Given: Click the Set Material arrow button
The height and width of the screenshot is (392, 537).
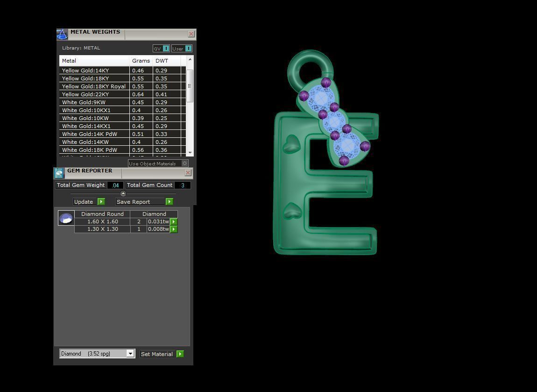Looking at the screenshot, I should coord(180,354).
